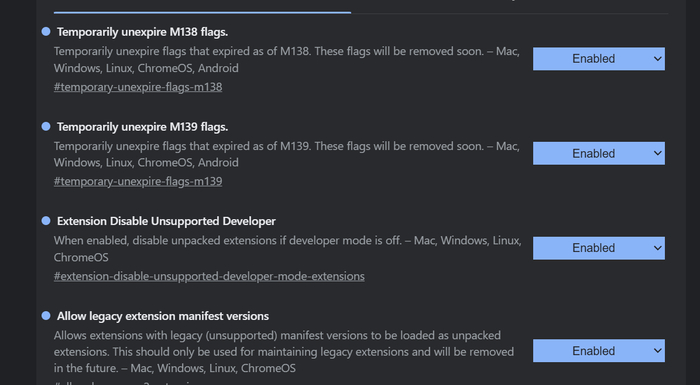Click the 'Extension Disable Unsupported Developer' title
This screenshot has height=385, width=700.
[x=166, y=221]
